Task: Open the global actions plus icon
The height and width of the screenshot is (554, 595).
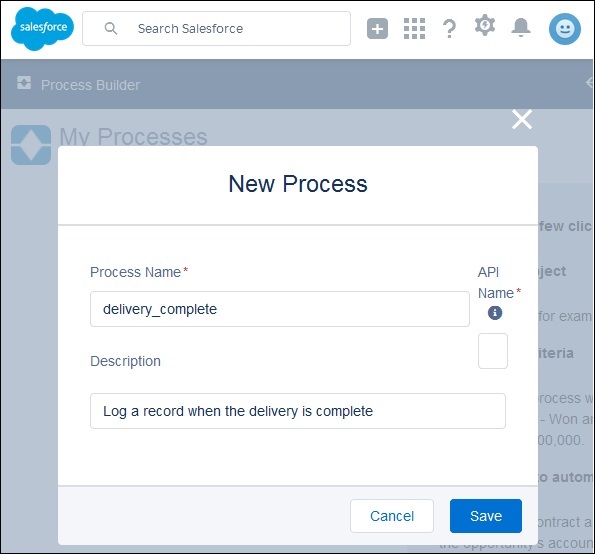Action: [x=377, y=28]
